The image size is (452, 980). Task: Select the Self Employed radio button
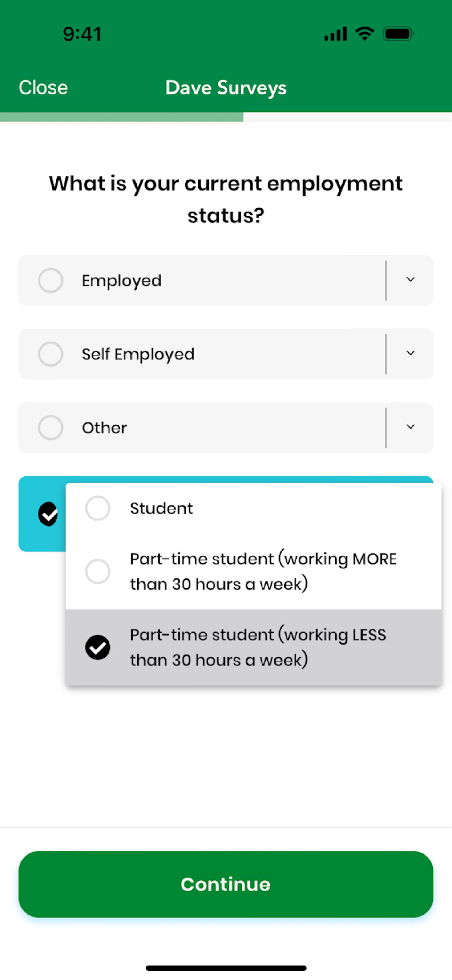point(51,354)
